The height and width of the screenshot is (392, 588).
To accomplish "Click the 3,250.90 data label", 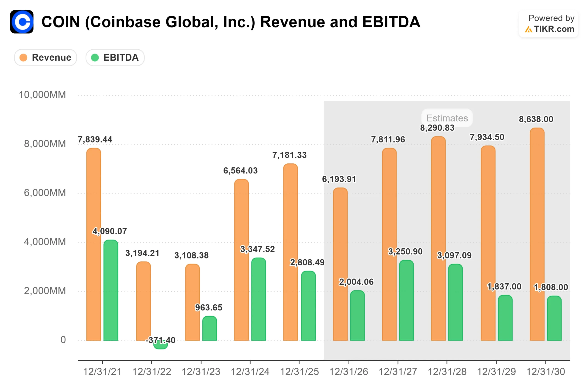I will [405, 251].
